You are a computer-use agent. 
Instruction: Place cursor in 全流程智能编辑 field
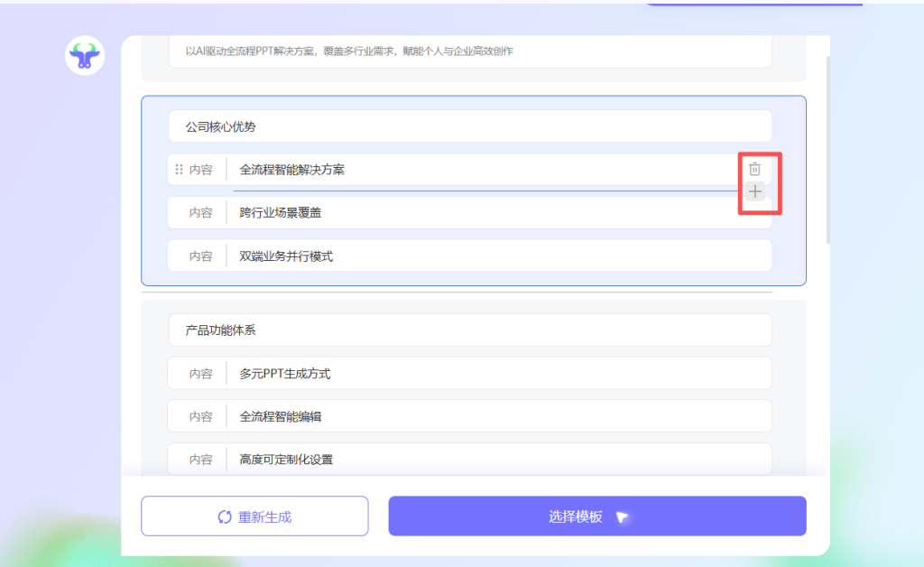click(496, 417)
